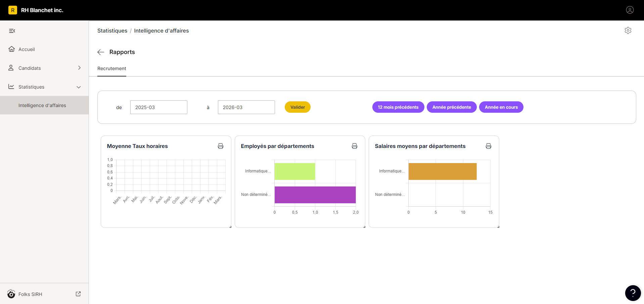Open settings gear icon

pos(628,31)
